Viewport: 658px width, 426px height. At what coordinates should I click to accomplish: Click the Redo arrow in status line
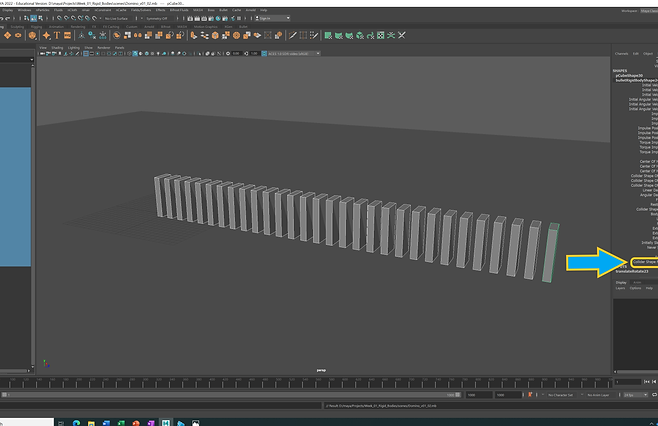click(8, 18)
